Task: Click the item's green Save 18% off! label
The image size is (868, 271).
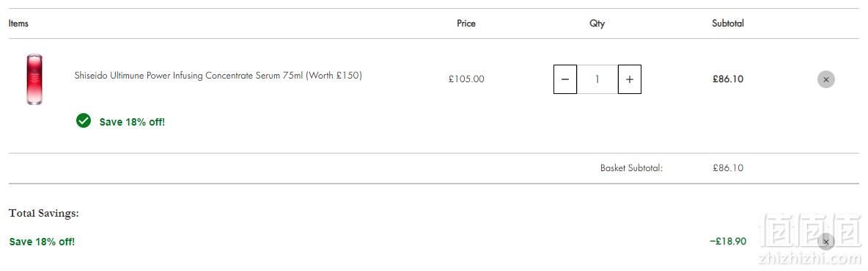Action: 132,122
